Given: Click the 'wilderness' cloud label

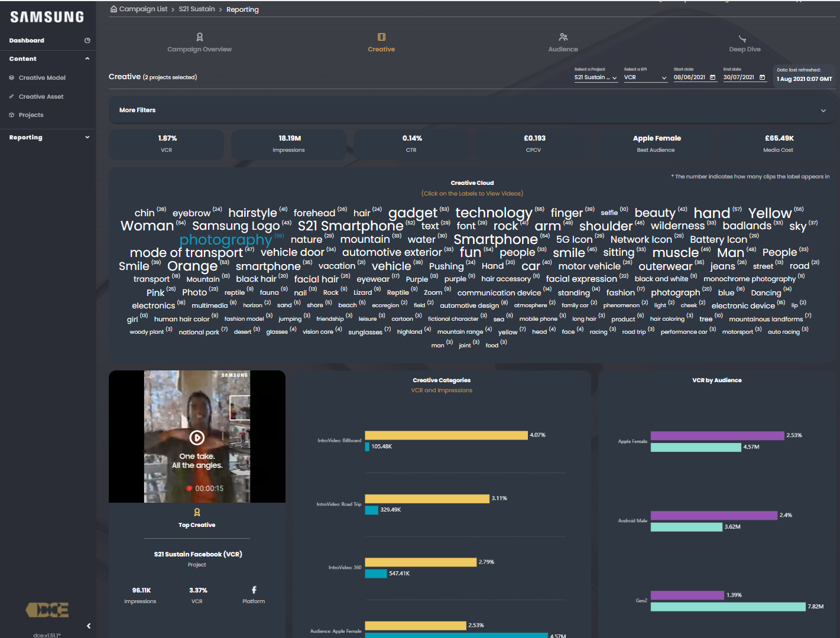Looking at the screenshot, I should 677,226.
